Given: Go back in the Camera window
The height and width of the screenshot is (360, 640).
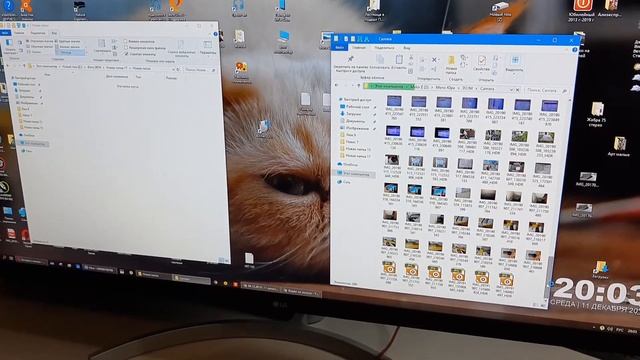Looking at the screenshot, I should [x=336, y=85].
